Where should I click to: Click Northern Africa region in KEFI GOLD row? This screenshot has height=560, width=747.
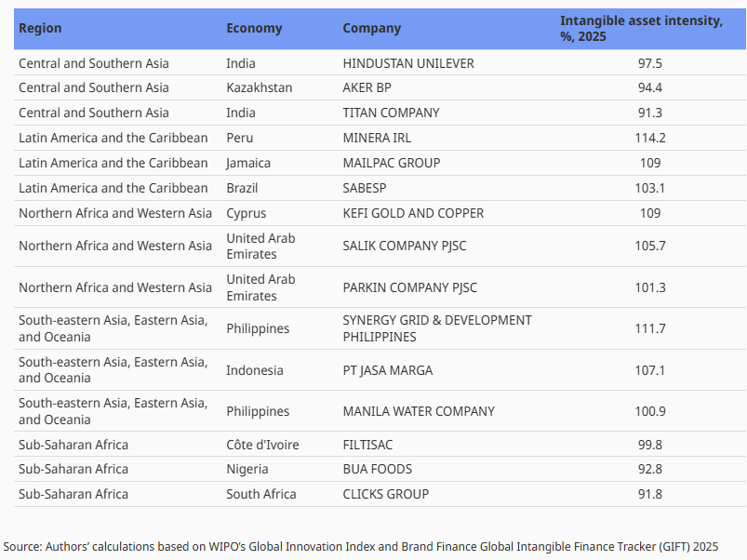[x=115, y=213]
